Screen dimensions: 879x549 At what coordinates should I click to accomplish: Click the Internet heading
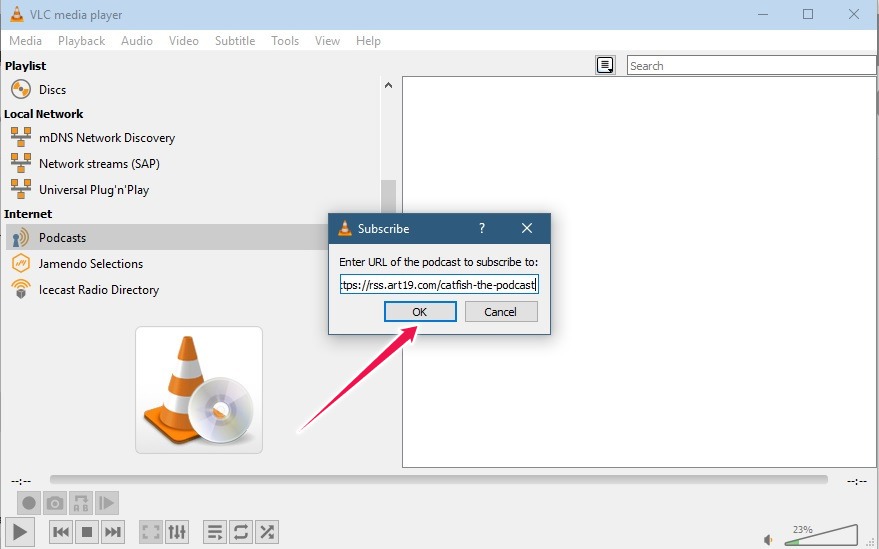pos(28,214)
